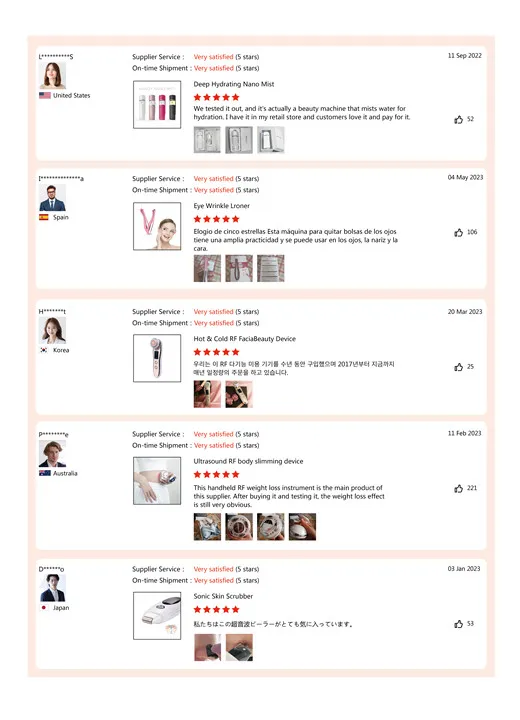This screenshot has width=520, height=720.
Task: Like the Spain review with 106 likes
Action: (x=458, y=233)
